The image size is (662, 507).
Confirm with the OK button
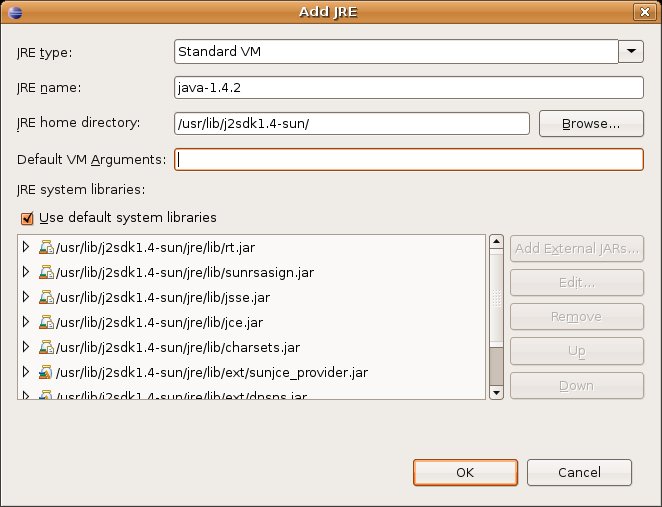click(x=465, y=472)
